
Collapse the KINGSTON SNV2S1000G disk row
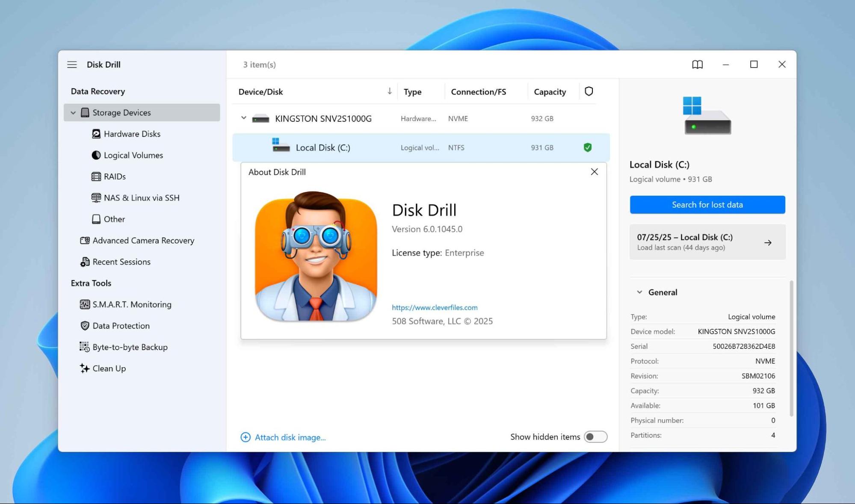tap(243, 118)
